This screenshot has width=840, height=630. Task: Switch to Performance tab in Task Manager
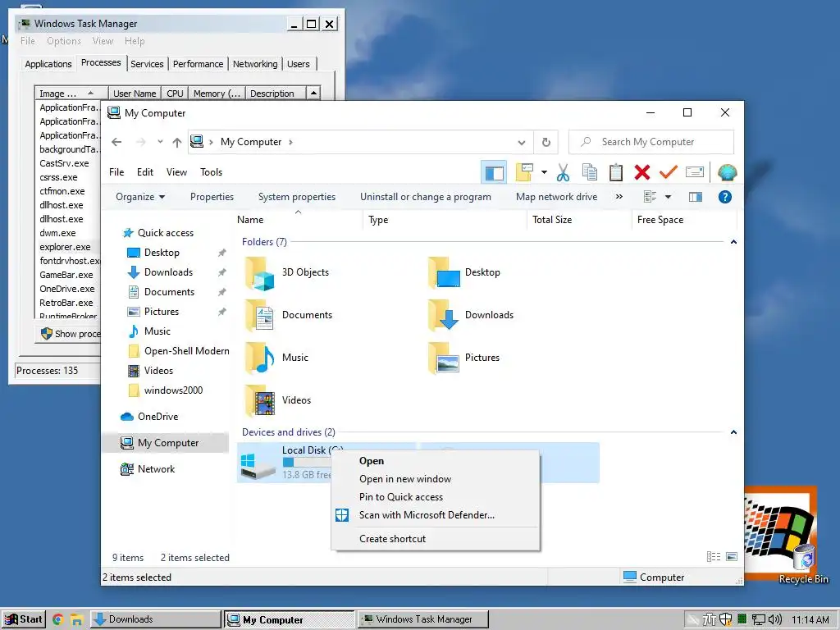(x=199, y=64)
